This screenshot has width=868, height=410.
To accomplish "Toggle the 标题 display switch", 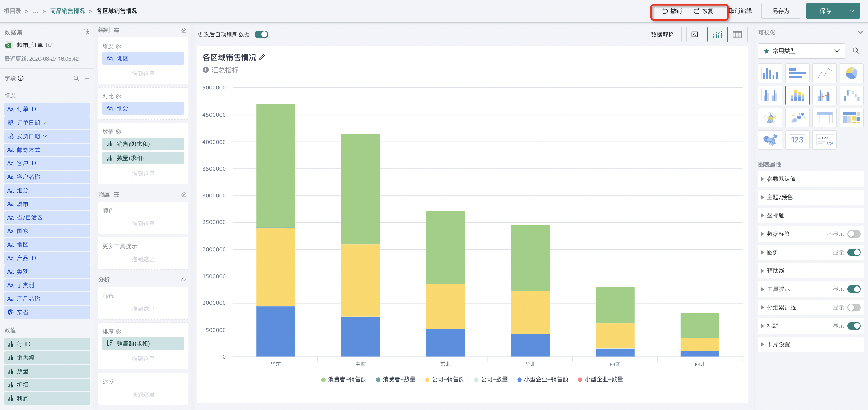I will point(854,326).
